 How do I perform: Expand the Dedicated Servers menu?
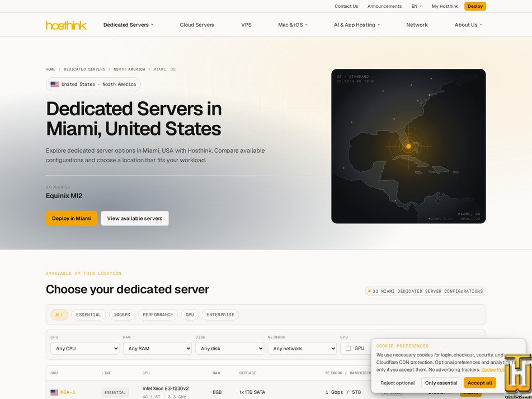point(128,25)
